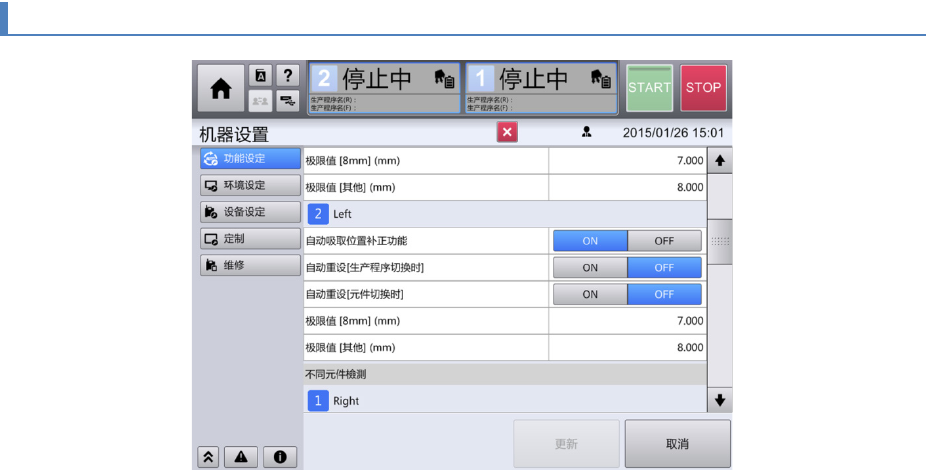This screenshot has width=926, height=470.
Task: Click the user account icon
Action: pyautogui.click(x=586, y=132)
